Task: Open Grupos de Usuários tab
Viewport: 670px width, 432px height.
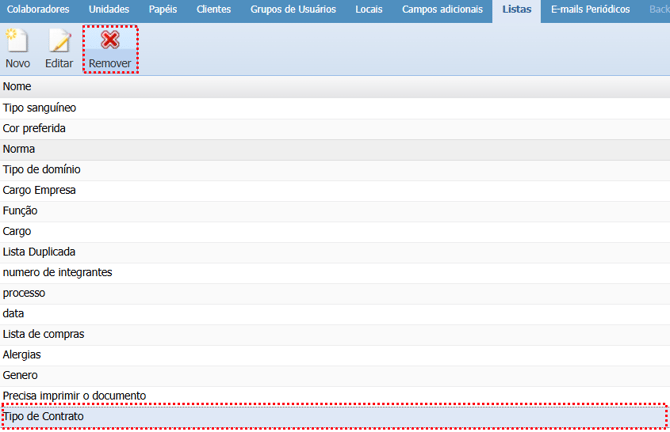Action: pos(294,9)
